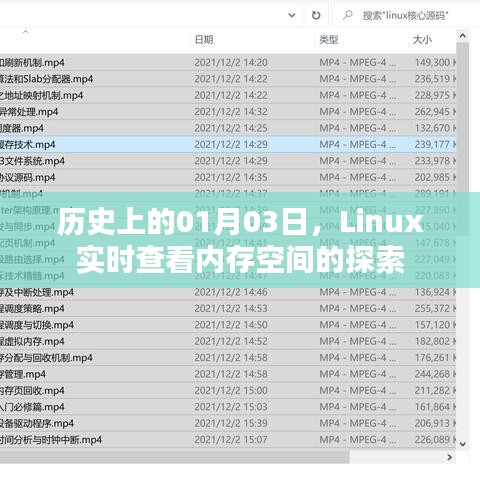Focus the 搜索"linux核心源码" search field

click(x=406, y=15)
